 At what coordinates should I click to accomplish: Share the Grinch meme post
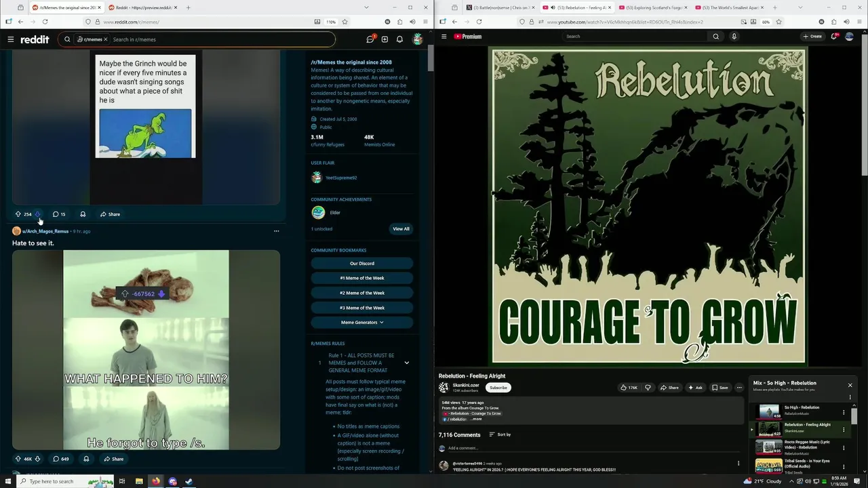pos(110,214)
